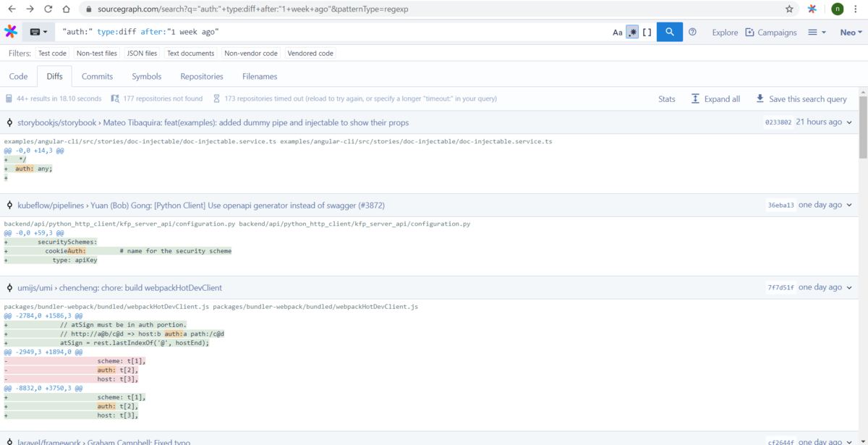Collapse the kubeflow/pipelines result
This screenshot has height=445, width=868.
tap(850, 205)
